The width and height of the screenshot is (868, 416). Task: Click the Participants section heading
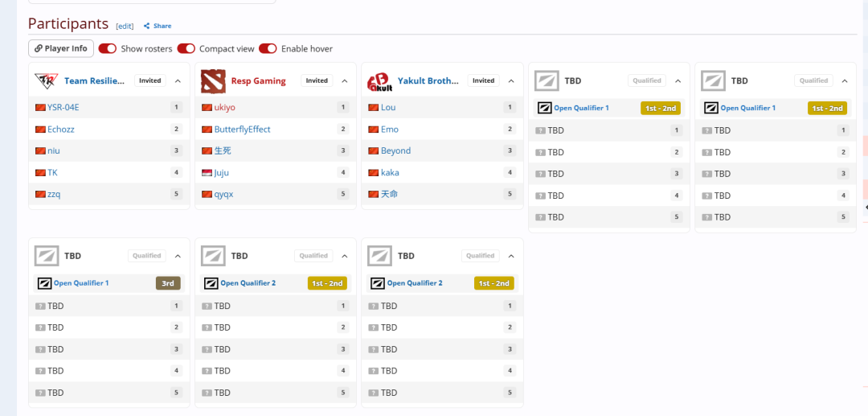(68, 24)
